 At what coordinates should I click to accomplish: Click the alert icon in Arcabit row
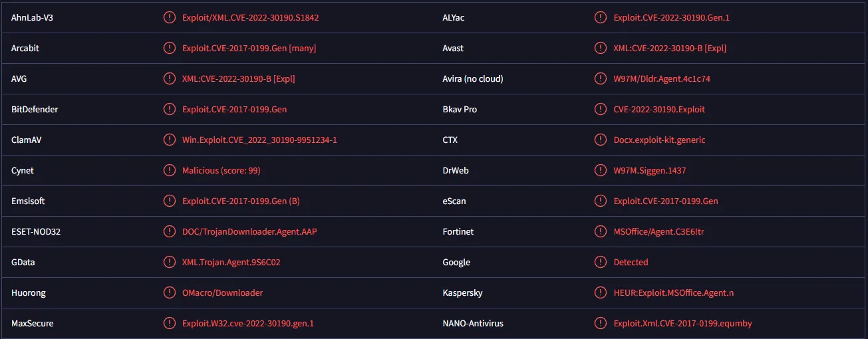tap(170, 48)
